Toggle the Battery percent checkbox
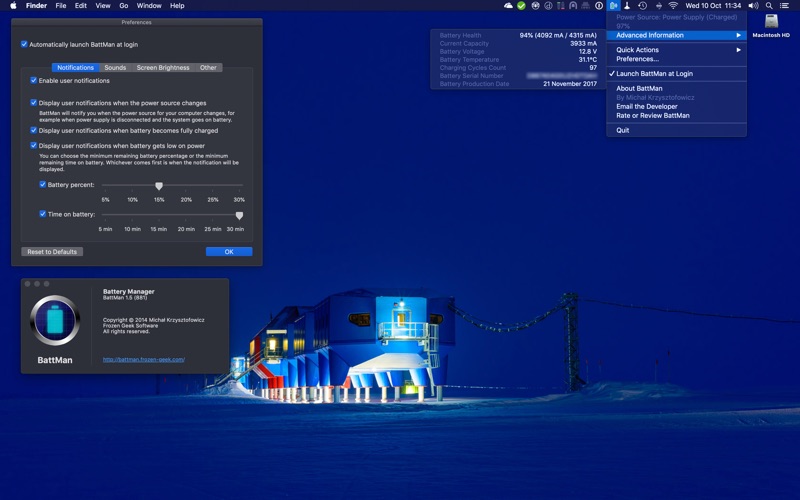Screen dimensions: 800x500 (x=43, y=185)
